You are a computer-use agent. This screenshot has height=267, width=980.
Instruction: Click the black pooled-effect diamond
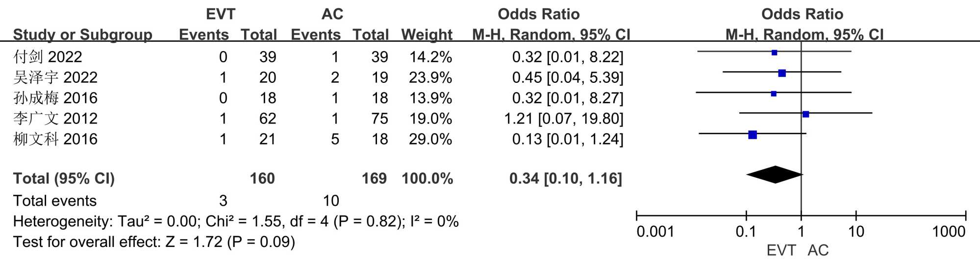tap(775, 174)
